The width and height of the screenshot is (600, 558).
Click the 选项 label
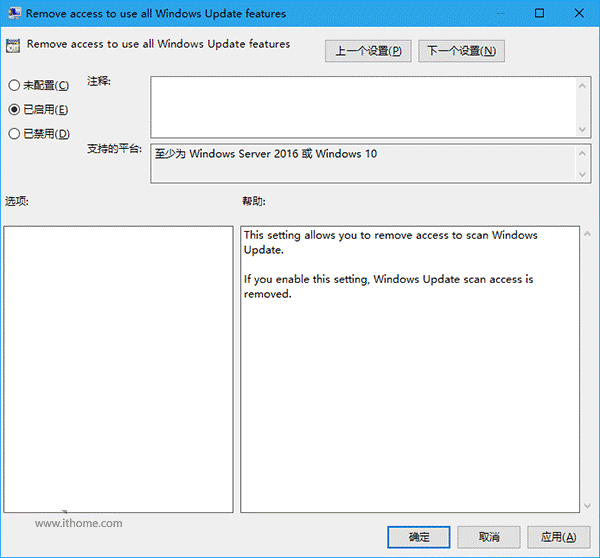click(16, 201)
